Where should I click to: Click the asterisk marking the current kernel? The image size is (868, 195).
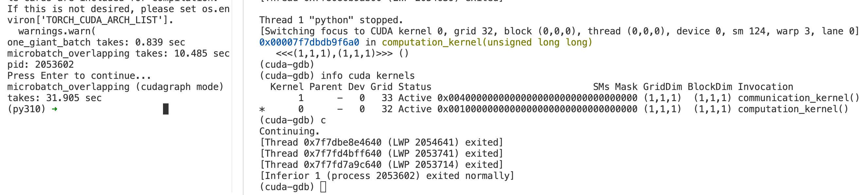click(262, 110)
